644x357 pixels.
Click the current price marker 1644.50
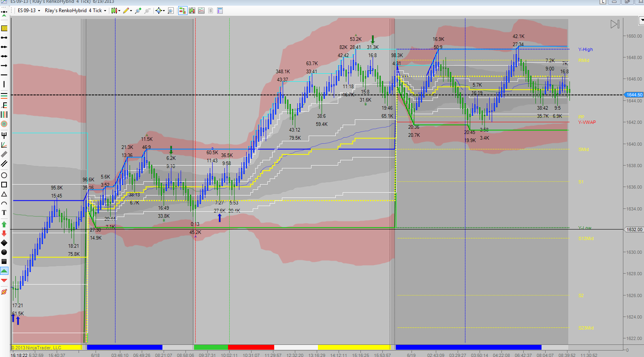pyautogui.click(x=634, y=95)
